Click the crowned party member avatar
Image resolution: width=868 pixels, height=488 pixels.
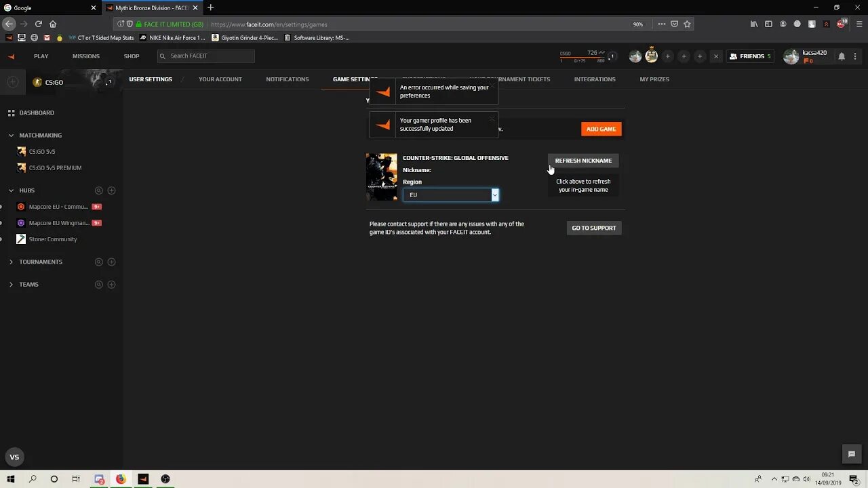point(651,56)
